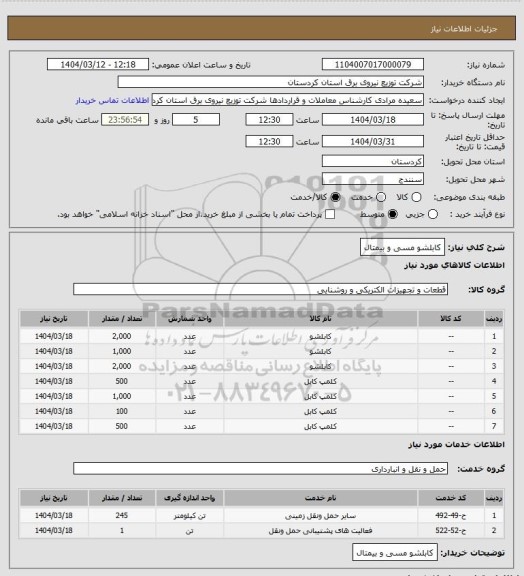Viewport: 524px width, 576px height.
Task: Click the buyer notes box at the bottom
Action: pyautogui.click(x=395, y=552)
